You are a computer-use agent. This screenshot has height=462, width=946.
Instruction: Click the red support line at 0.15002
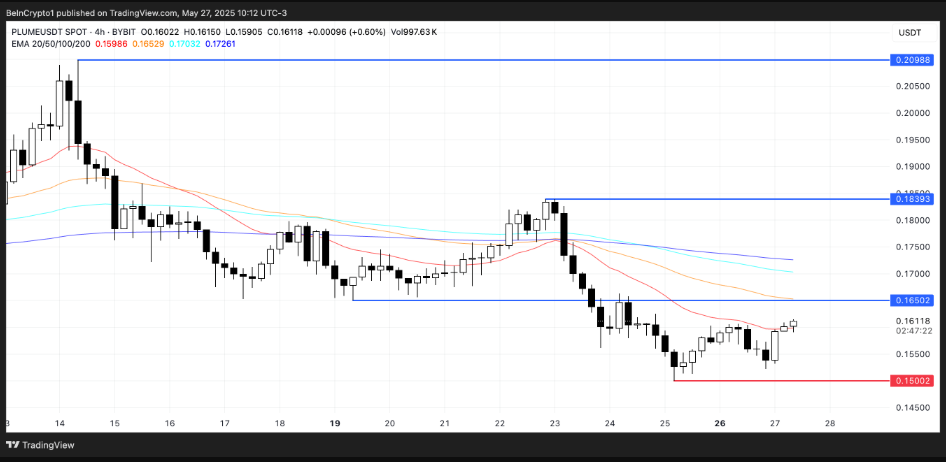click(x=780, y=380)
